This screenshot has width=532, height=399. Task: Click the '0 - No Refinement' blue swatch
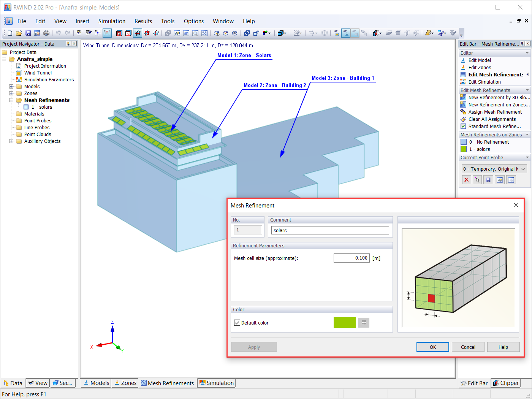point(464,142)
